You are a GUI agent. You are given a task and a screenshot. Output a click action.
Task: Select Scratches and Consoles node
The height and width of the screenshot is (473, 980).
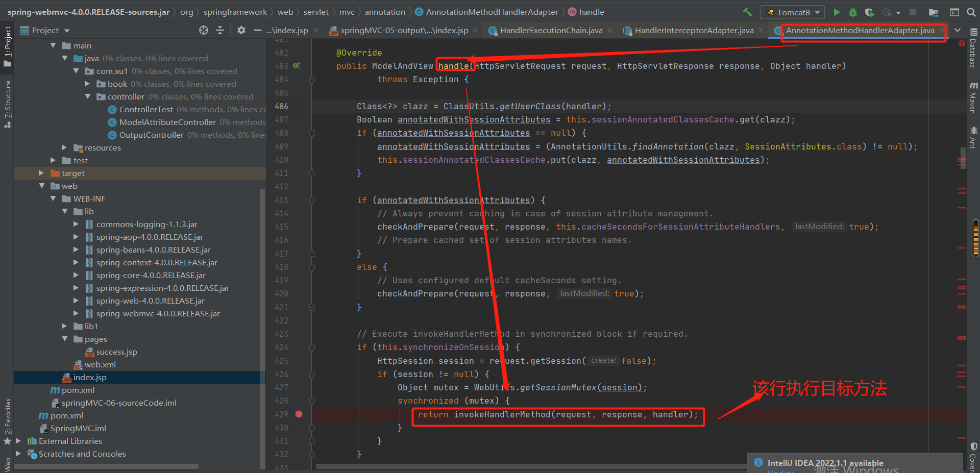point(82,454)
